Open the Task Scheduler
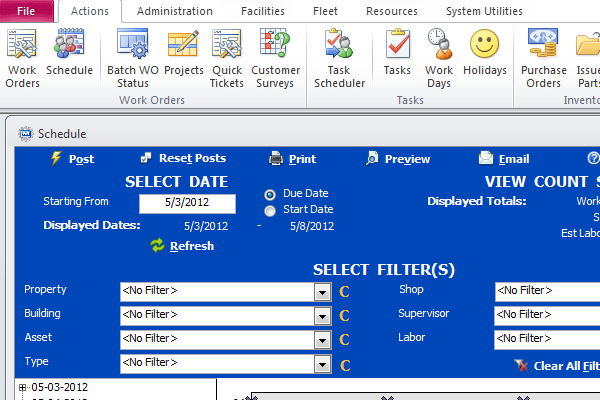The height and width of the screenshot is (400, 600). [x=338, y=58]
